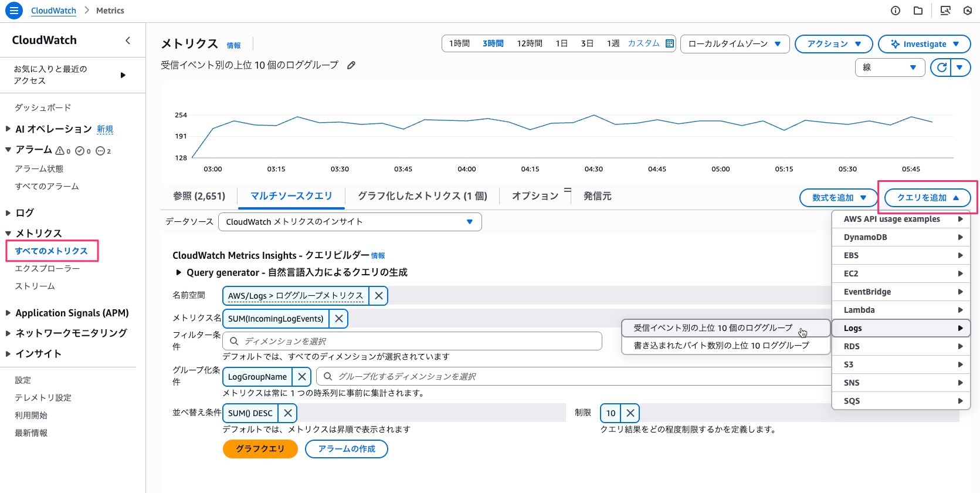
Task: Remove the SUM() DESC sort chip
Action: tap(288, 413)
